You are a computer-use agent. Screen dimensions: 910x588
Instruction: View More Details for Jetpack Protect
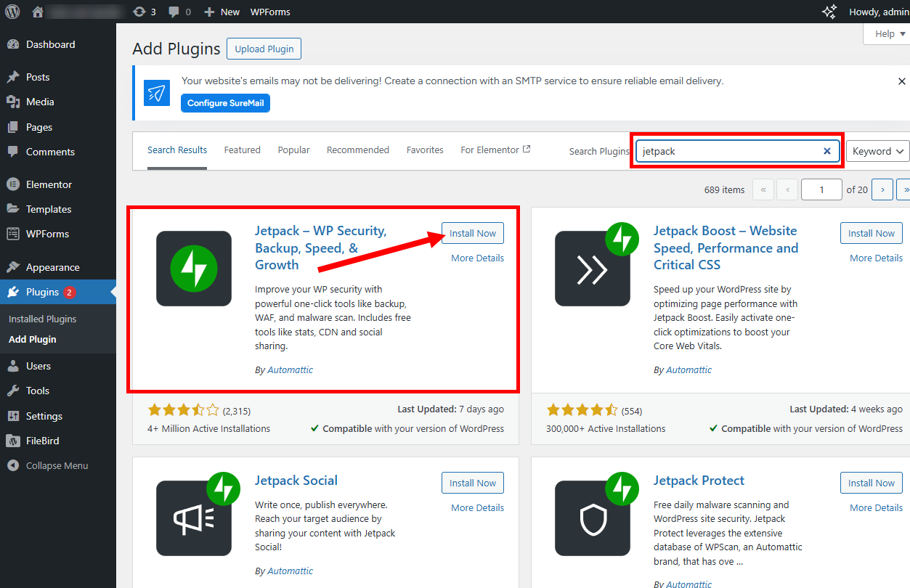[x=876, y=508]
